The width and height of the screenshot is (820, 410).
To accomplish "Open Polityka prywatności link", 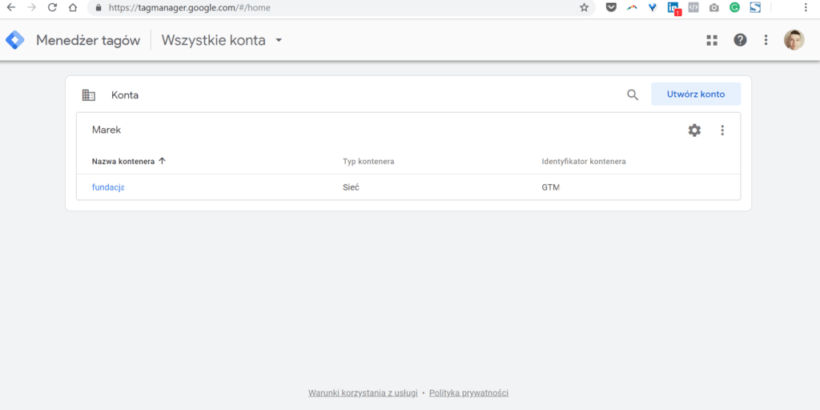I will pyautogui.click(x=469, y=393).
